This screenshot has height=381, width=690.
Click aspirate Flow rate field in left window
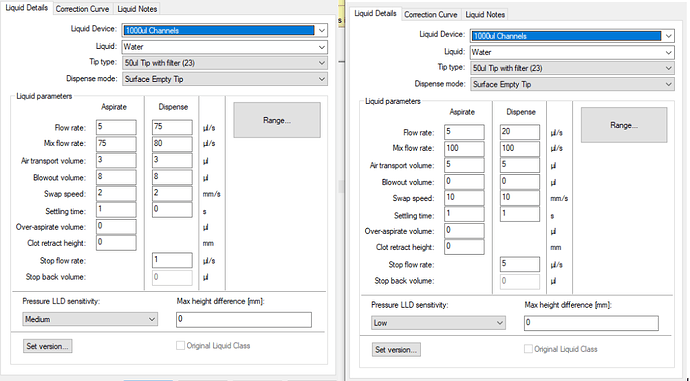[116, 127]
